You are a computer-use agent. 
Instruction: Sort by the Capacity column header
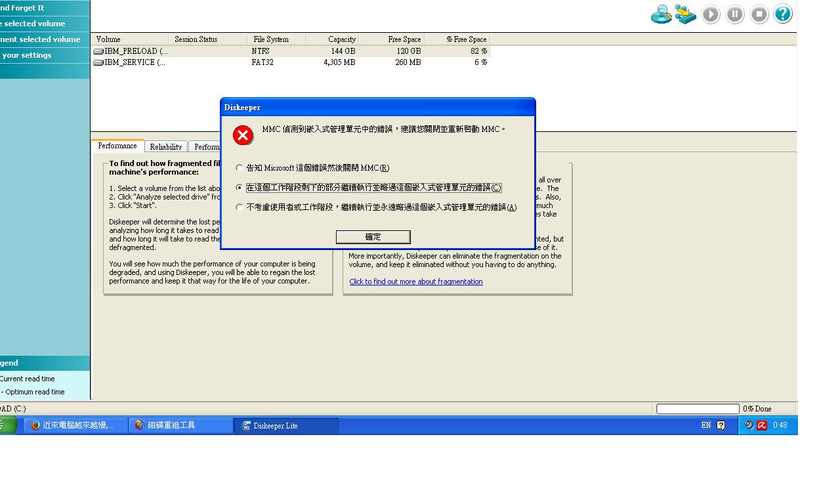pos(332,39)
